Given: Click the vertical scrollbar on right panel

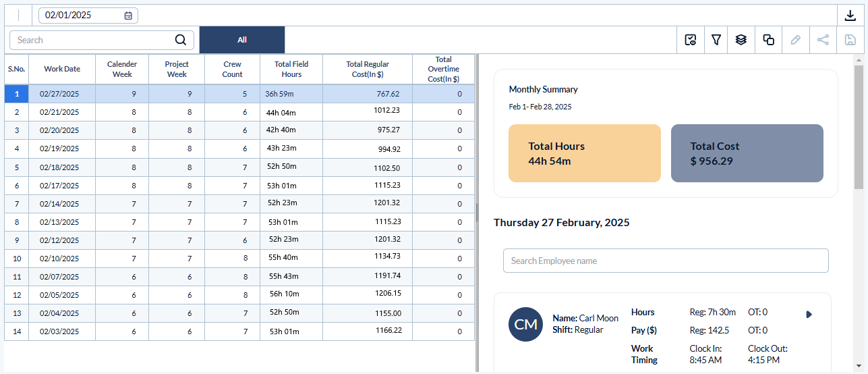Looking at the screenshot, I should (859, 128).
